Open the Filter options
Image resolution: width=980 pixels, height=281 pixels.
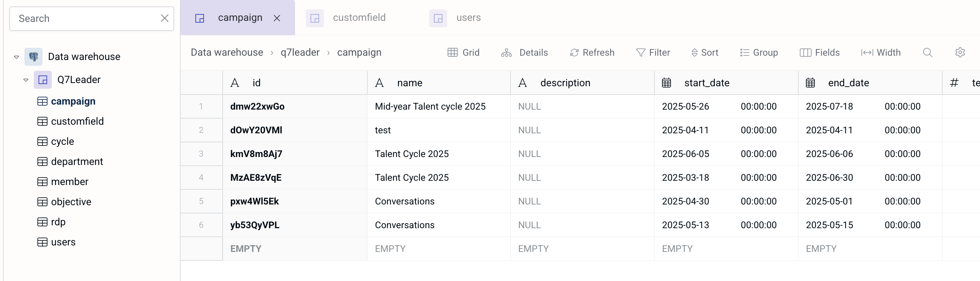653,52
